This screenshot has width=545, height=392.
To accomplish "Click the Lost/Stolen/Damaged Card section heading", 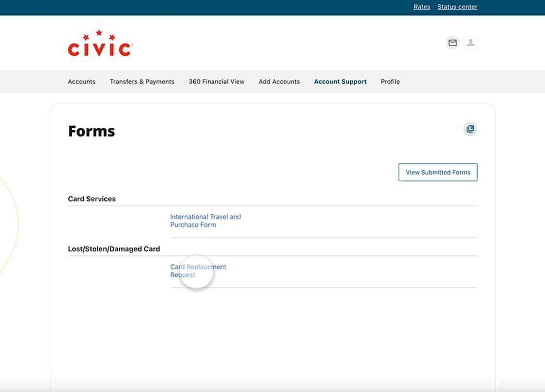I will (x=114, y=249).
